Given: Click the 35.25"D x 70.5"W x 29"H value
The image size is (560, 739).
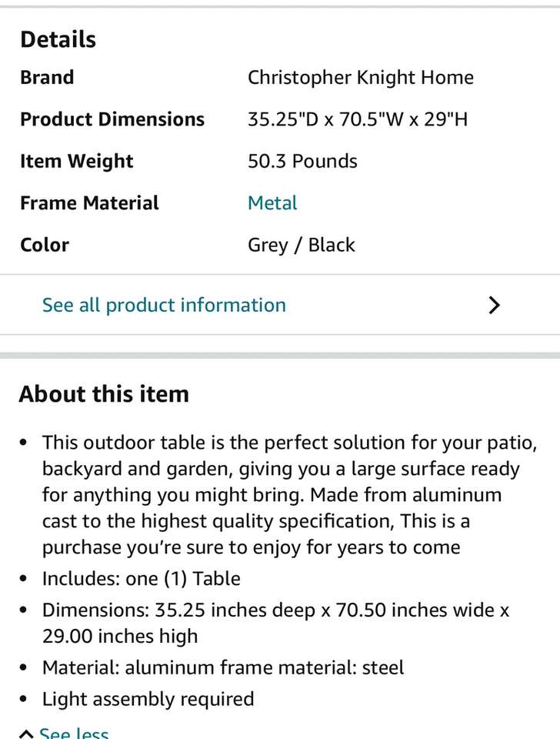Looking at the screenshot, I should coord(358,119).
